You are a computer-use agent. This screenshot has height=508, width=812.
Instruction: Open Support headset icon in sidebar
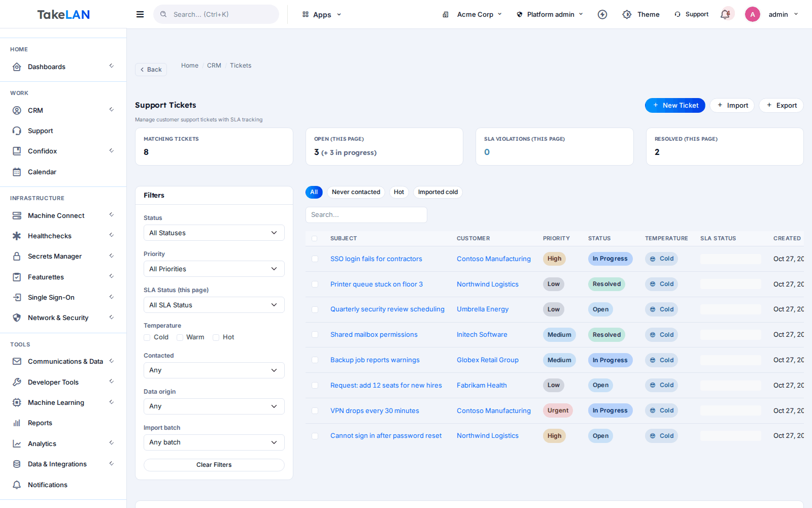(17, 131)
